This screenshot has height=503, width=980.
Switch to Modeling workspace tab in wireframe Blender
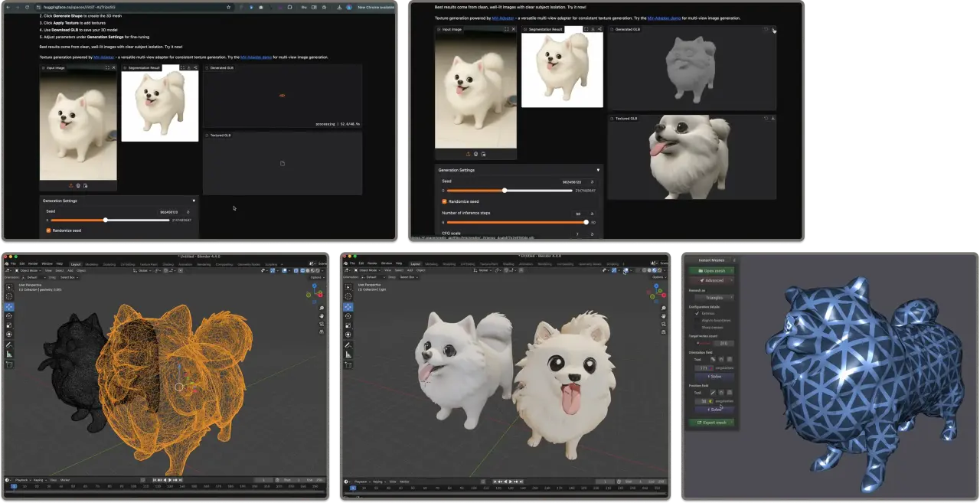92,264
